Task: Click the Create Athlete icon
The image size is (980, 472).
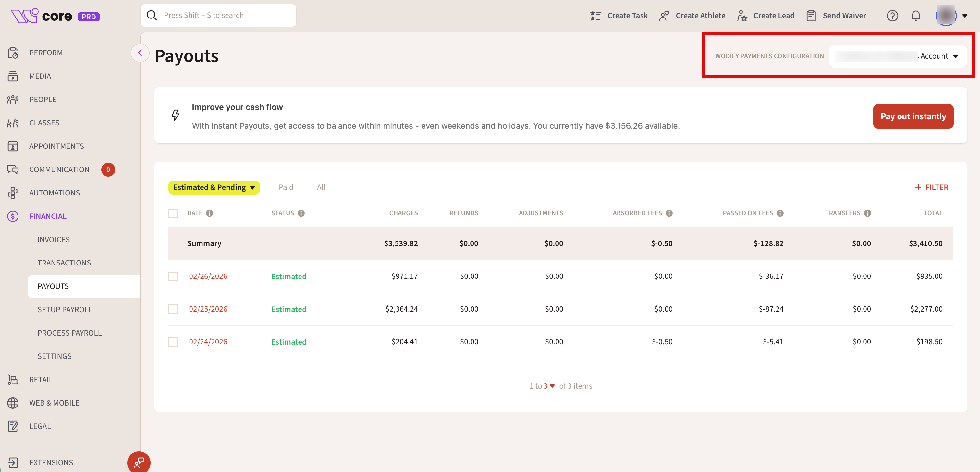Action: (x=664, y=16)
